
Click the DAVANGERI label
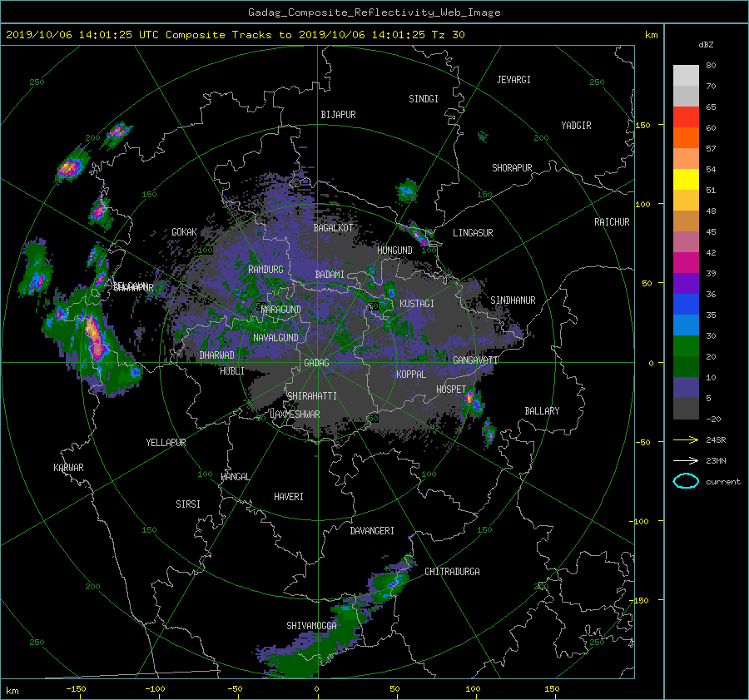pos(372,531)
